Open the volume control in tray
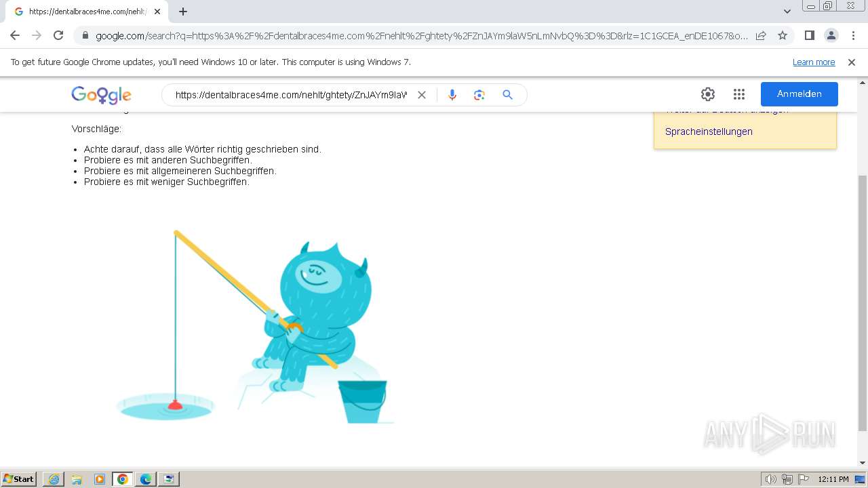 click(x=770, y=479)
